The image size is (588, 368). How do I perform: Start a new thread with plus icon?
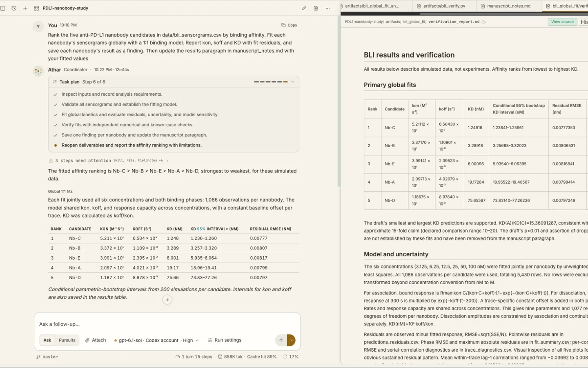click(x=25, y=8)
